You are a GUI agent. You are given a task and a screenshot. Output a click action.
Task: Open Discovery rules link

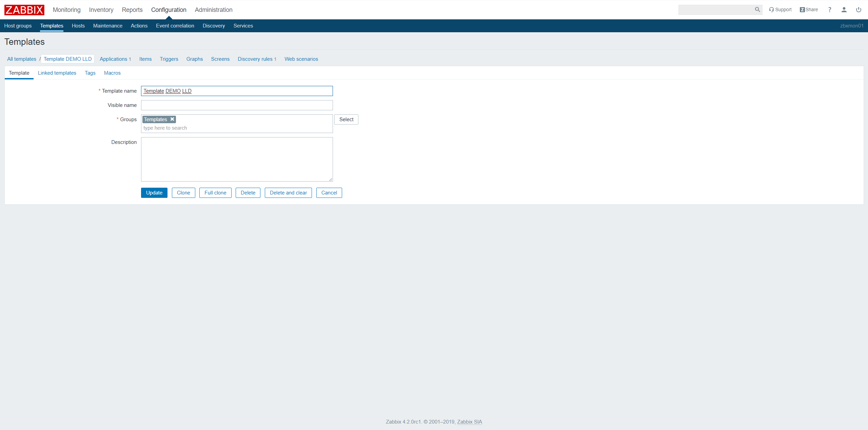255,59
